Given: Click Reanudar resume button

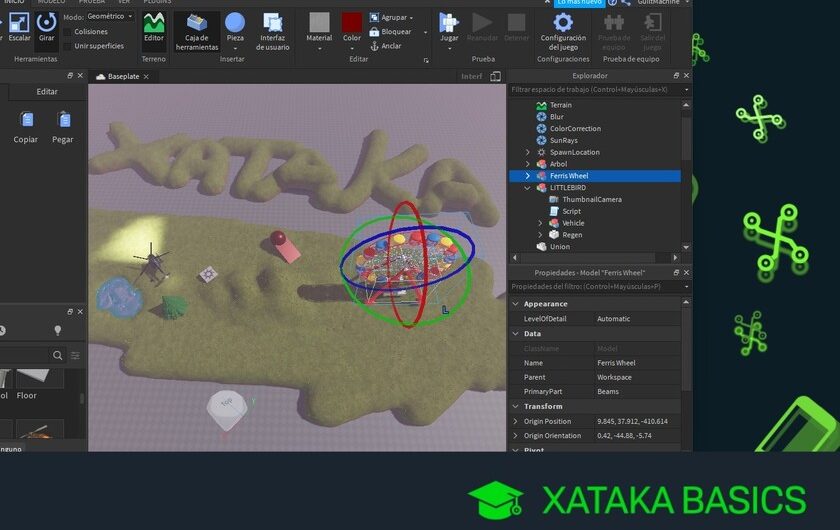Looking at the screenshot, I should click(482, 27).
